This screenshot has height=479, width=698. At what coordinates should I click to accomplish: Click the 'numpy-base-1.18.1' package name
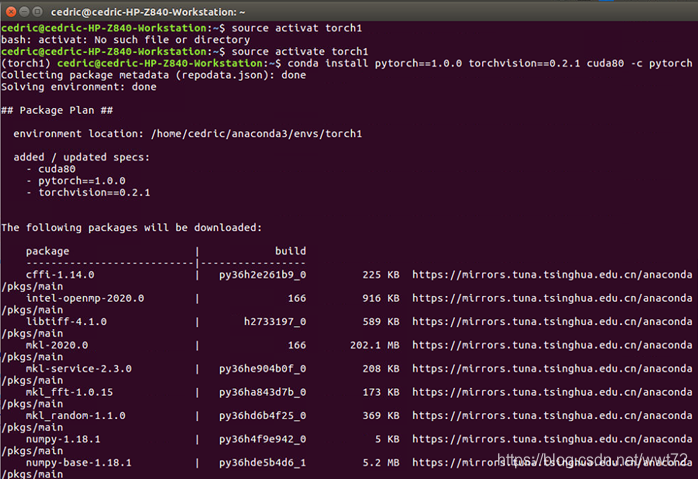tap(79, 463)
